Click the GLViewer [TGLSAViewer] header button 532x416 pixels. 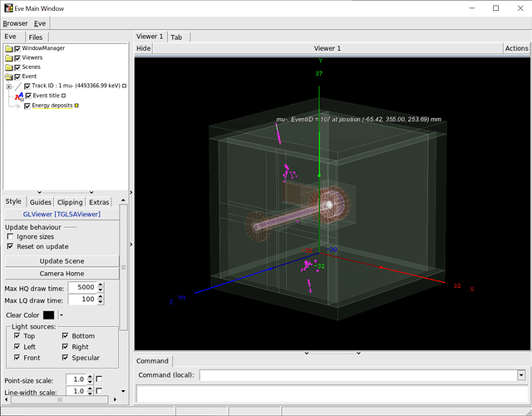pyautogui.click(x=62, y=215)
